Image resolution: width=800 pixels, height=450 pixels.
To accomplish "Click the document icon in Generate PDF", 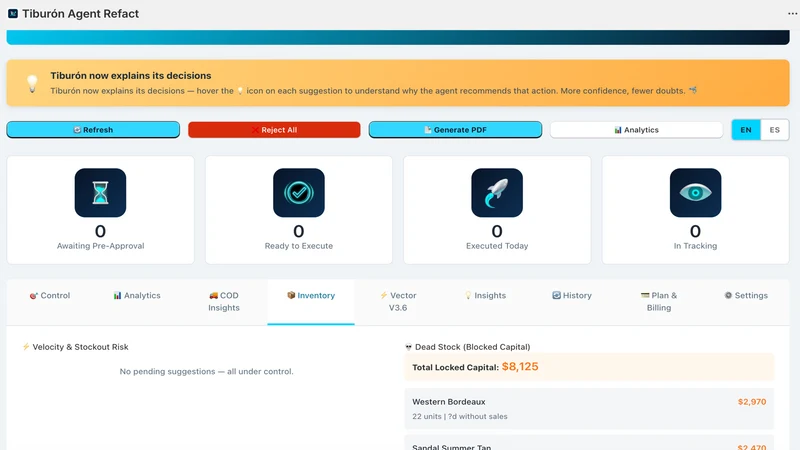I will pos(428,130).
